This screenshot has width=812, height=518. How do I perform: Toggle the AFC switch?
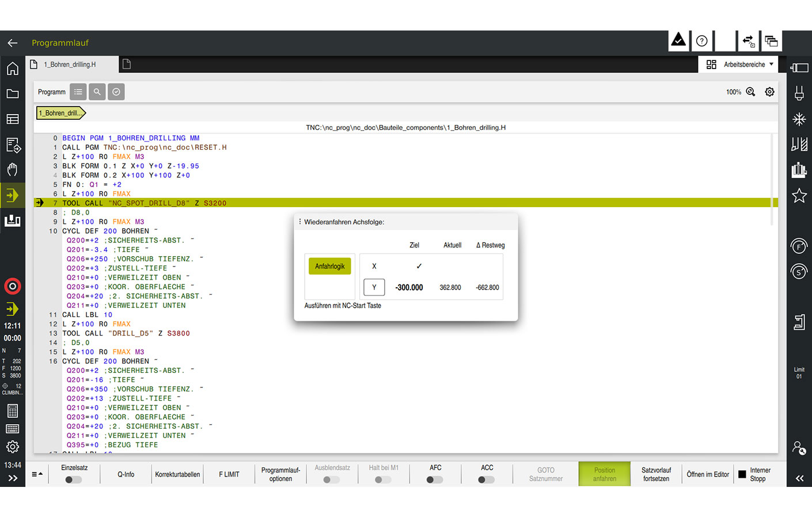click(x=435, y=479)
